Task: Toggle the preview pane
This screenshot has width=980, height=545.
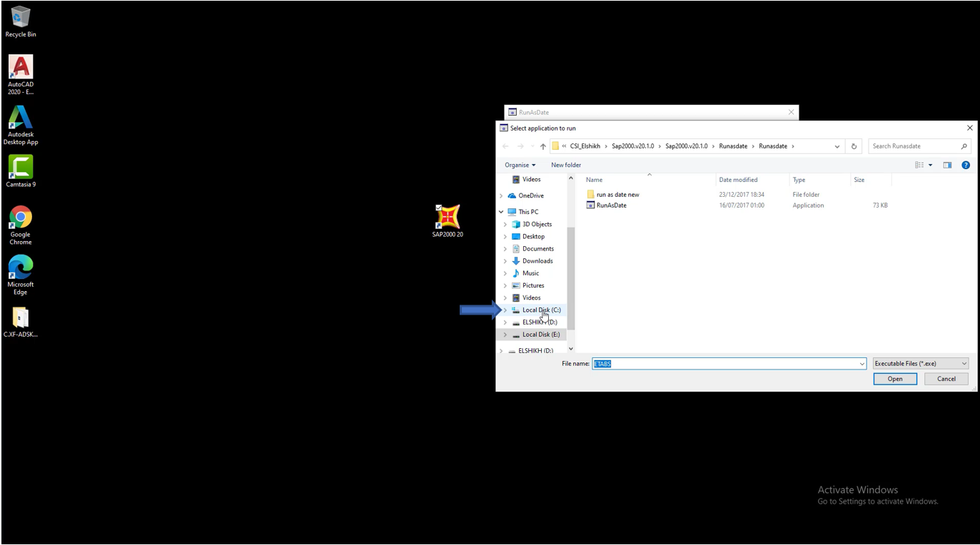Action: (x=947, y=165)
